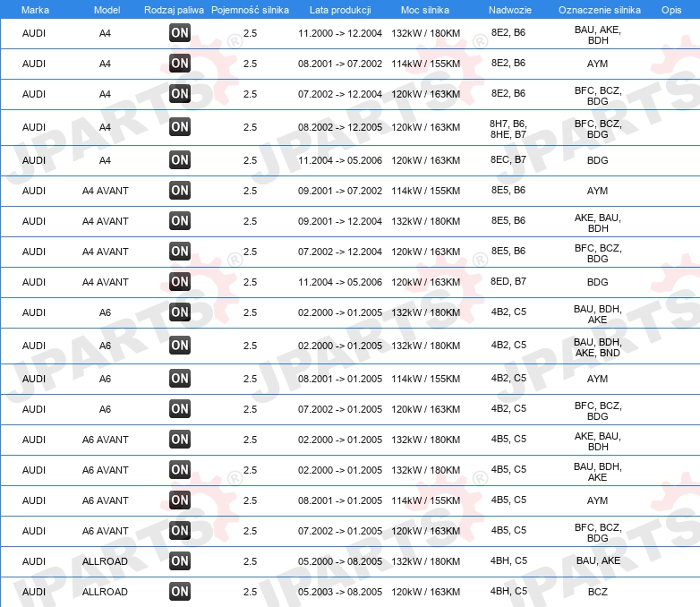
Task: Select the engine cell BAU, BDH, AKE, BND
Action: tap(597, 347)
